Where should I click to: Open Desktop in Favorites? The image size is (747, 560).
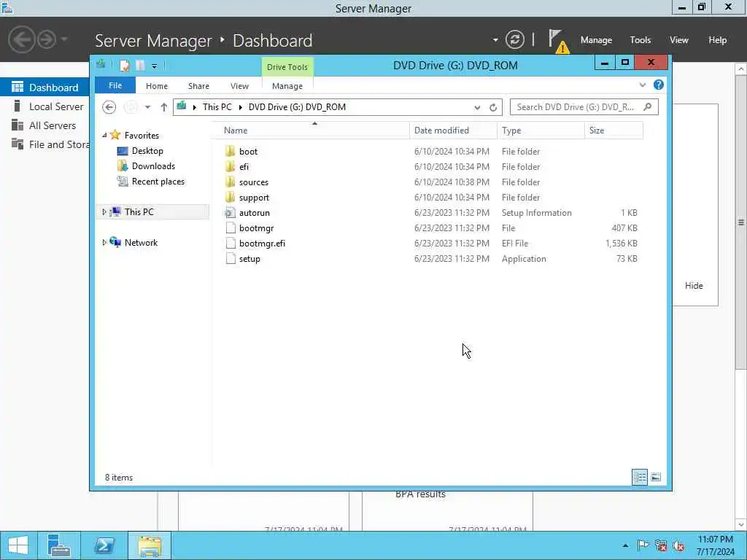point(147,151)
